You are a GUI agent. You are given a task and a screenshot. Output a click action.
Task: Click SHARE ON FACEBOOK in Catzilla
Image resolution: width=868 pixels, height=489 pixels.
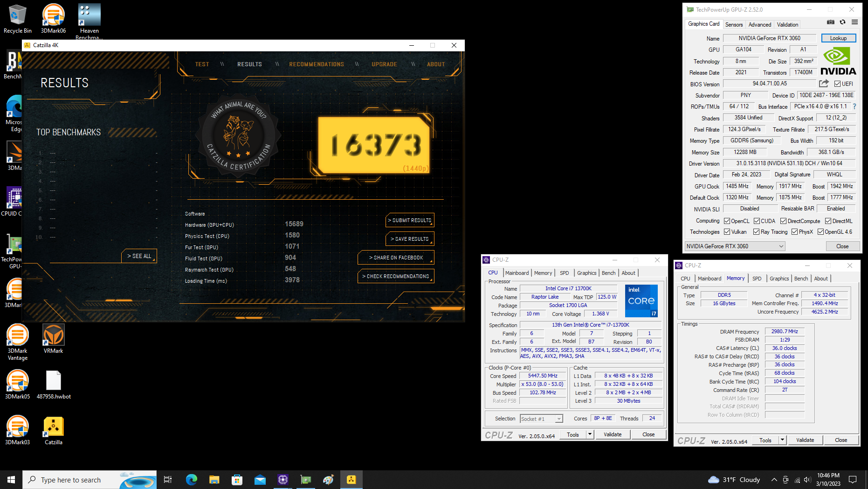click(x=396, y=258)
